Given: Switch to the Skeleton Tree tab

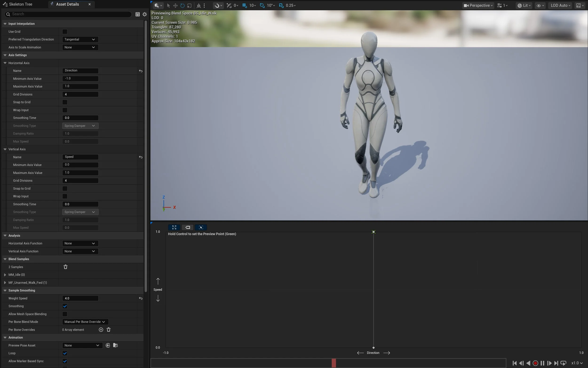Looking at the screenshot, I should pos(20,4).
